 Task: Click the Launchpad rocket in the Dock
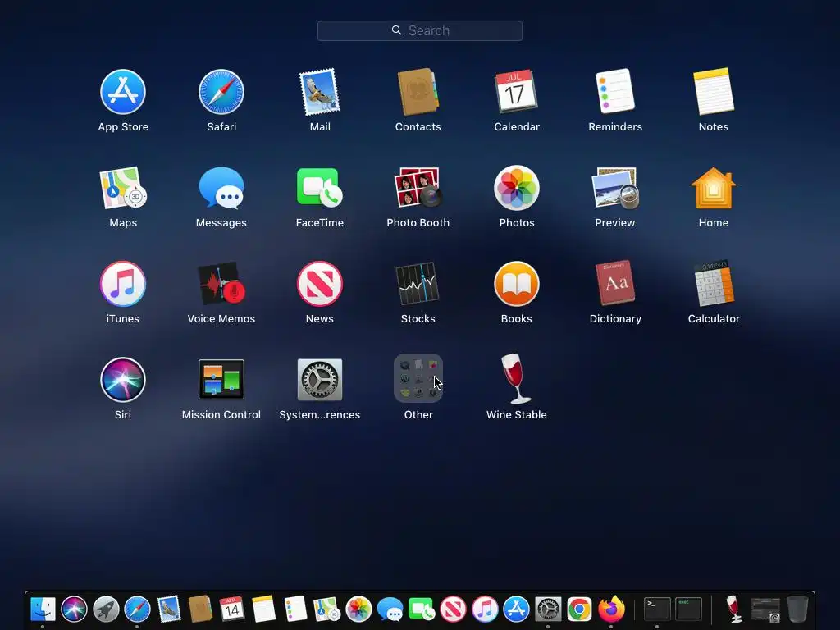click(x=106, y=609)
